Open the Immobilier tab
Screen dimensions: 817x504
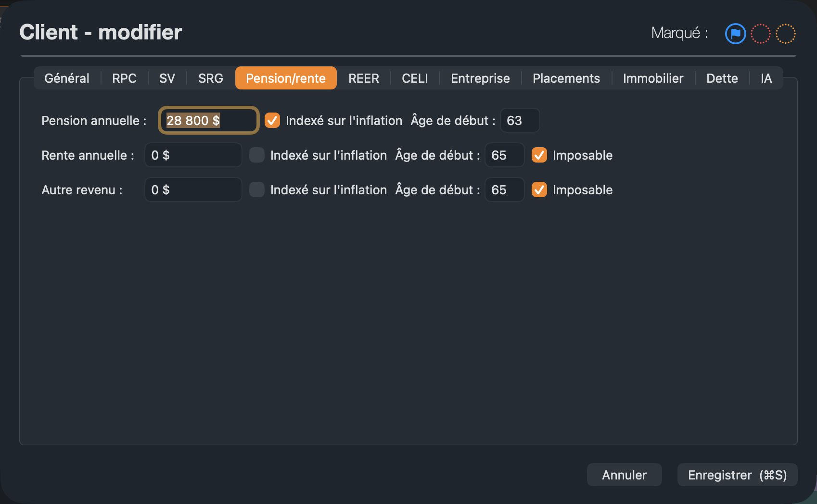point(653,78)
